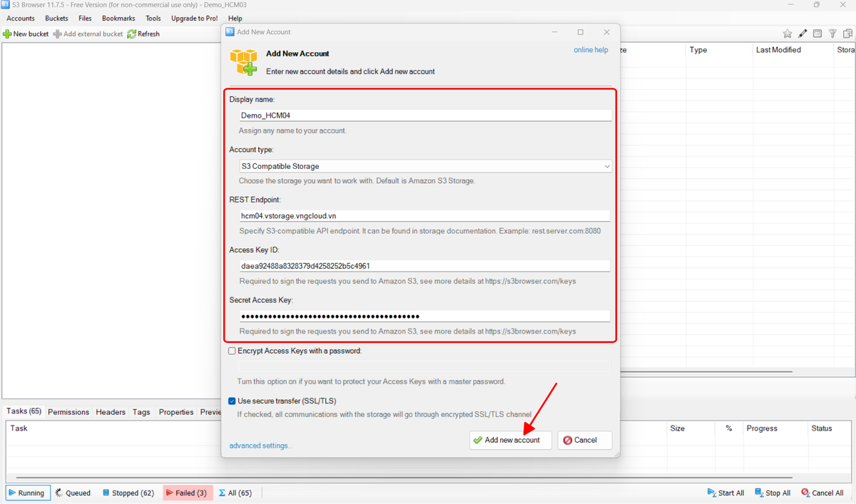Click the Last Modified column header
The image size is (856, 504).
click(778, 50)
